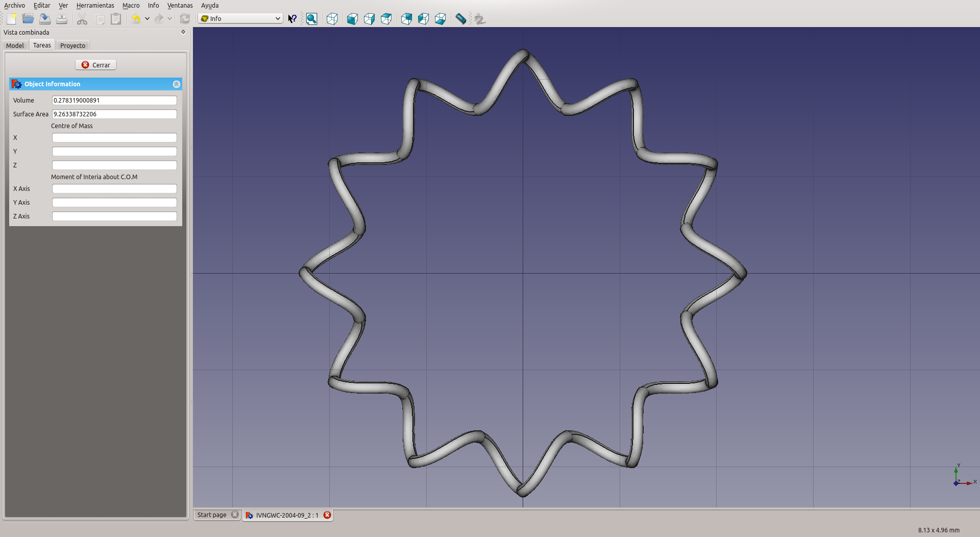The image size is (980, 537).
Task: Set front view
Action: (x=352, y=19)
